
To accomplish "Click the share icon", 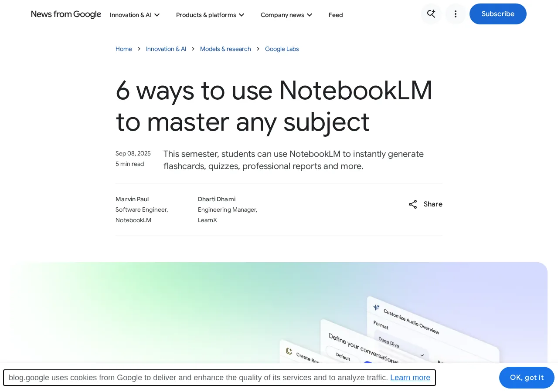I will point(413,204).
